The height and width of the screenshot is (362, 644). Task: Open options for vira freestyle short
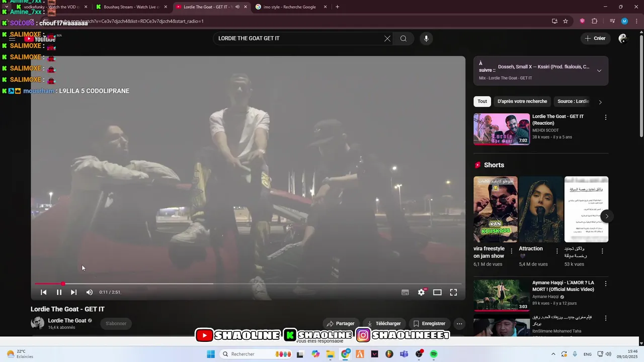pyautogui.click(x=512, y=251)
